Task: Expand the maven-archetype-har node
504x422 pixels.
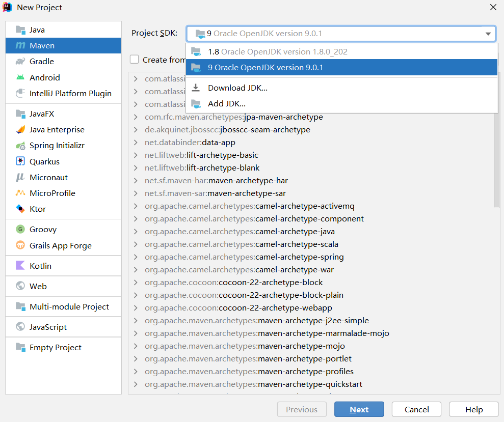Action: [x=136, y=181]
